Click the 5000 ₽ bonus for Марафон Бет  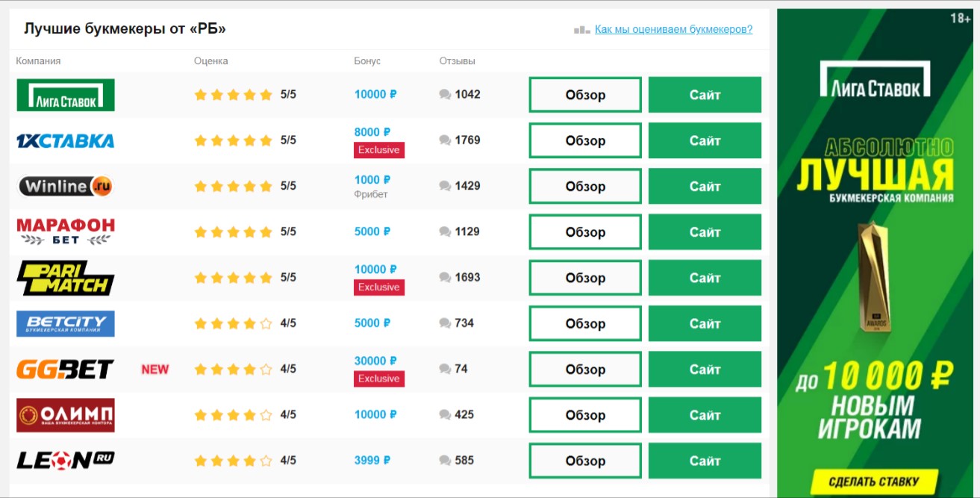372,232
